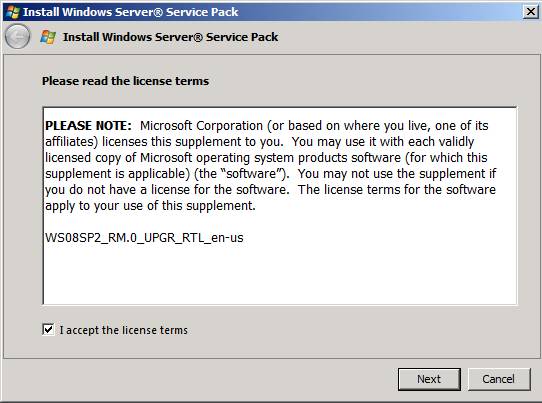Click the words "Microsoft Corporation" in the license
The image size is (542, 403).
[x=201, y=126]
